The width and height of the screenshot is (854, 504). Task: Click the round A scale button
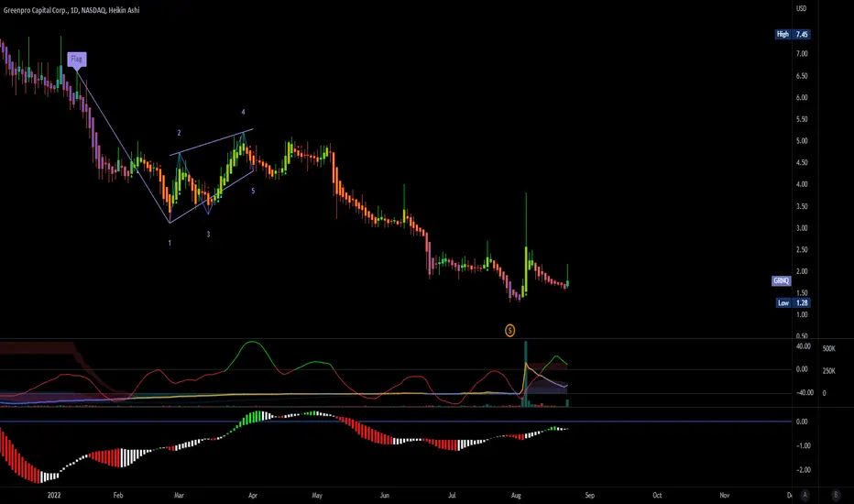(805, 495)
